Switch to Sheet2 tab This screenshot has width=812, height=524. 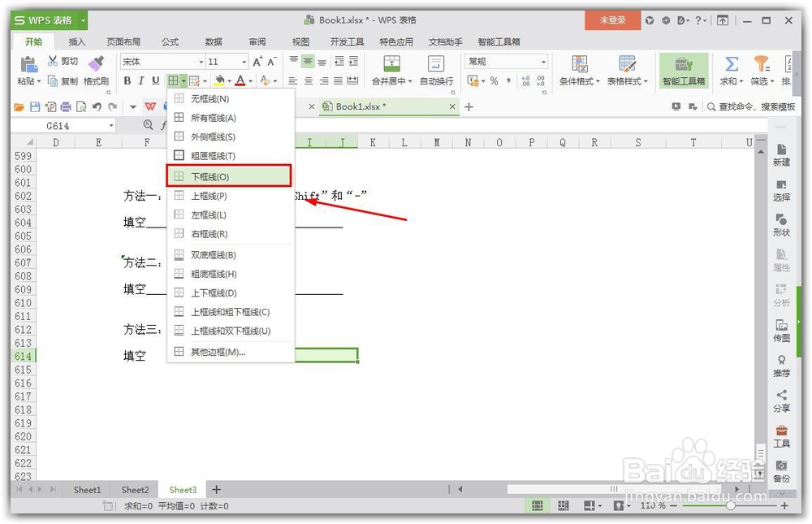pos(135,490)
